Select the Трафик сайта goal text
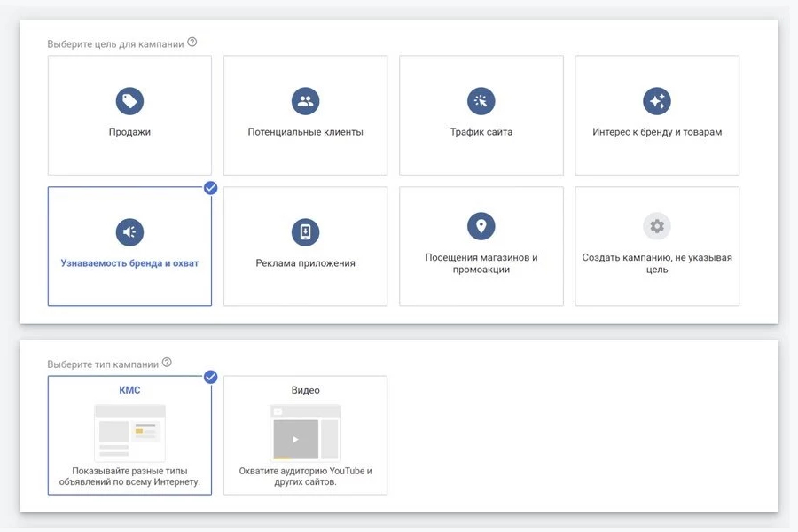 tap(481, 132)
